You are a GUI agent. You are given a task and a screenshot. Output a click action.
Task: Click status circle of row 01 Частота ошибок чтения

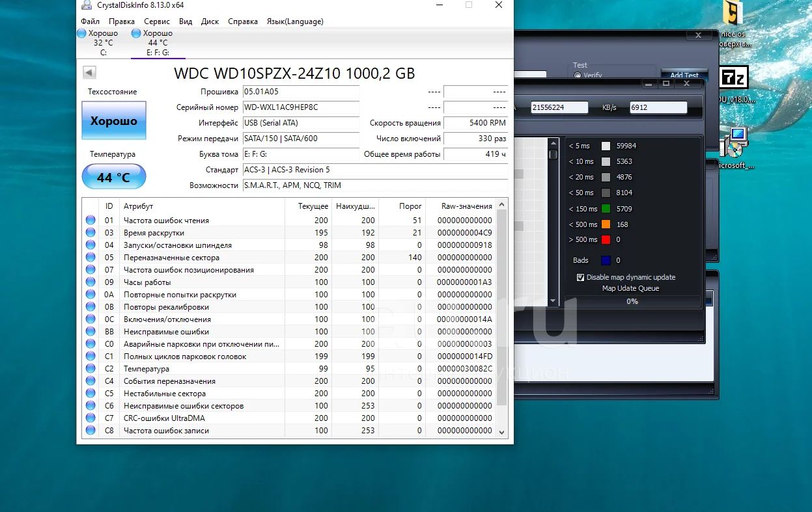(91, 220)
